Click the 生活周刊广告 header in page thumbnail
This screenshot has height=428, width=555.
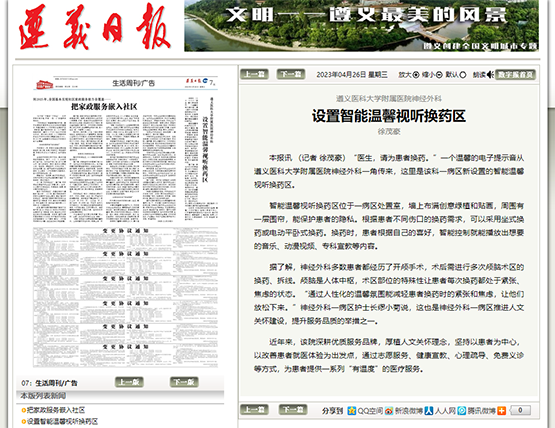pos(133,83)
